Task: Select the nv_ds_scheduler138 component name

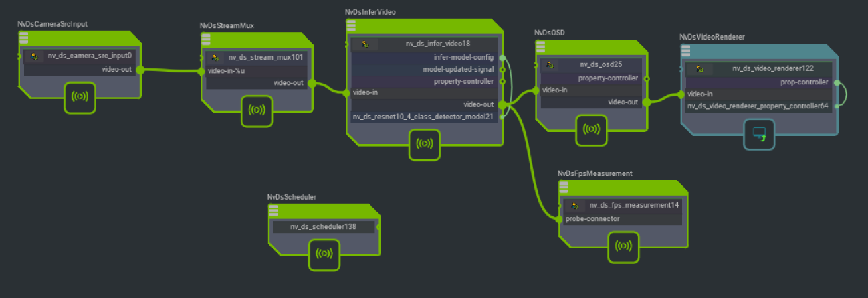Action: (x=323, y=227)
